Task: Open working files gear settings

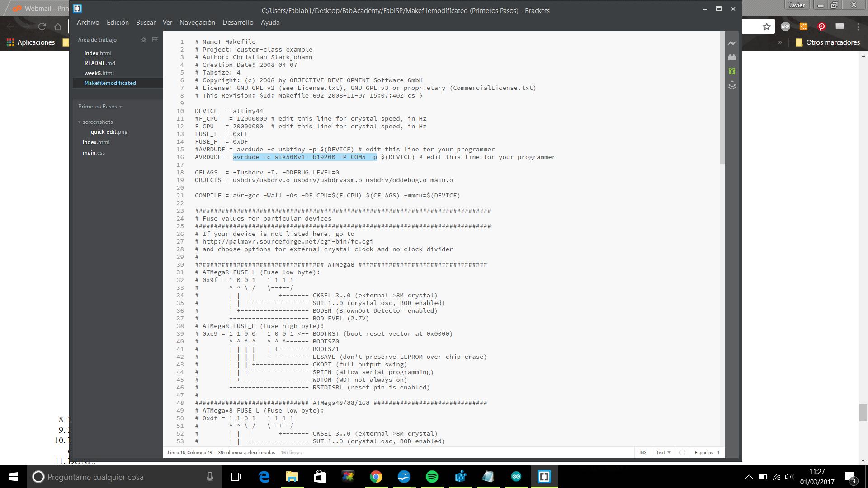Action: [x=143, y=40]
